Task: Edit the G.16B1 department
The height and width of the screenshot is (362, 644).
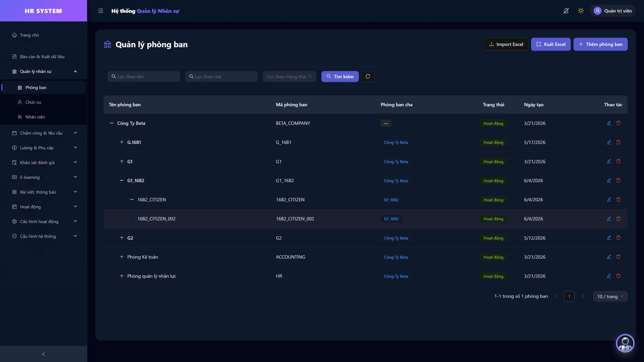Action: pos(609,142)
